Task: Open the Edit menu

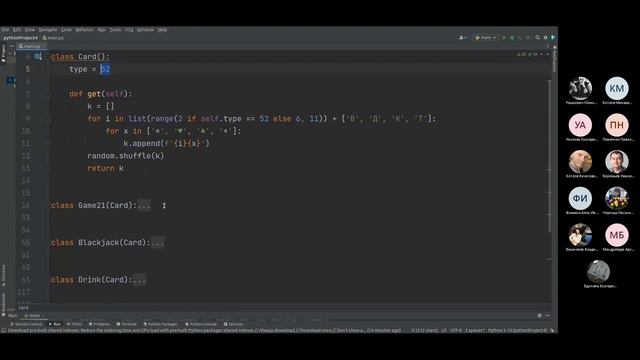Action: [x=17, y=30]
